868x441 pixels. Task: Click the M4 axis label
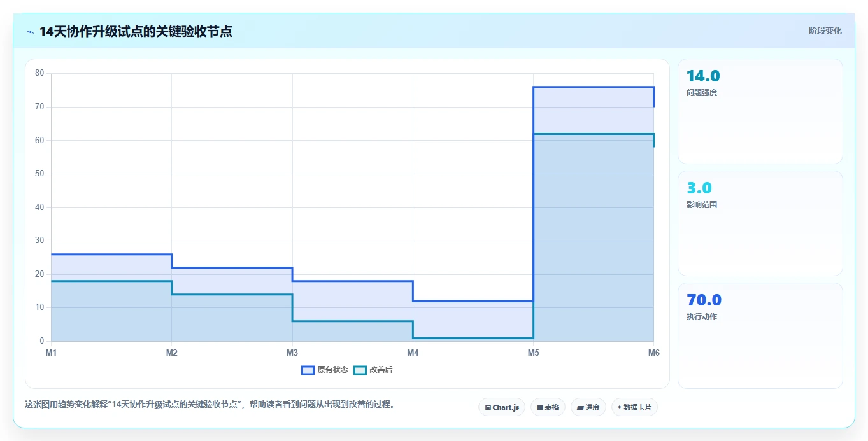coord(413,352)
